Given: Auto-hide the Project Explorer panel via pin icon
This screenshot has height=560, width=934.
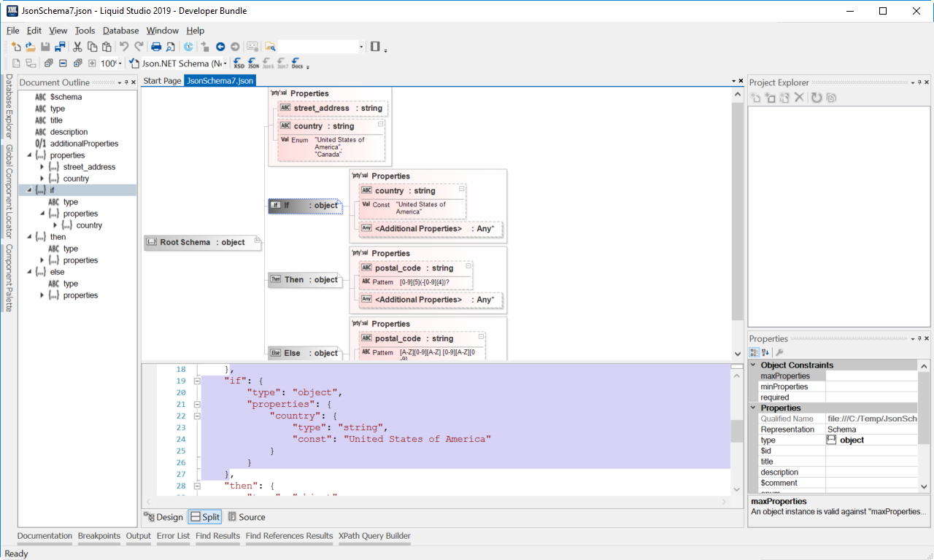Looking at the screenshot, I should 919,82.
